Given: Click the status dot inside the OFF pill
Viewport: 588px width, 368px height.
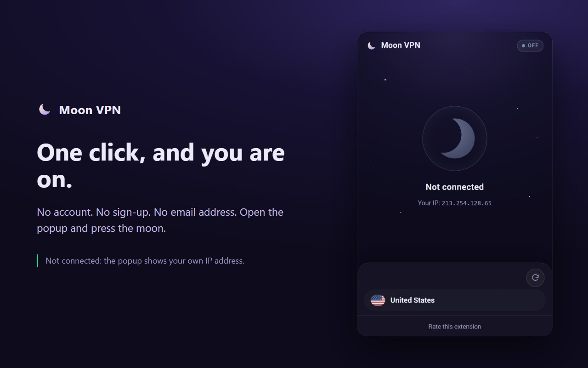Looking at the screenshot, I should (523, 46).
